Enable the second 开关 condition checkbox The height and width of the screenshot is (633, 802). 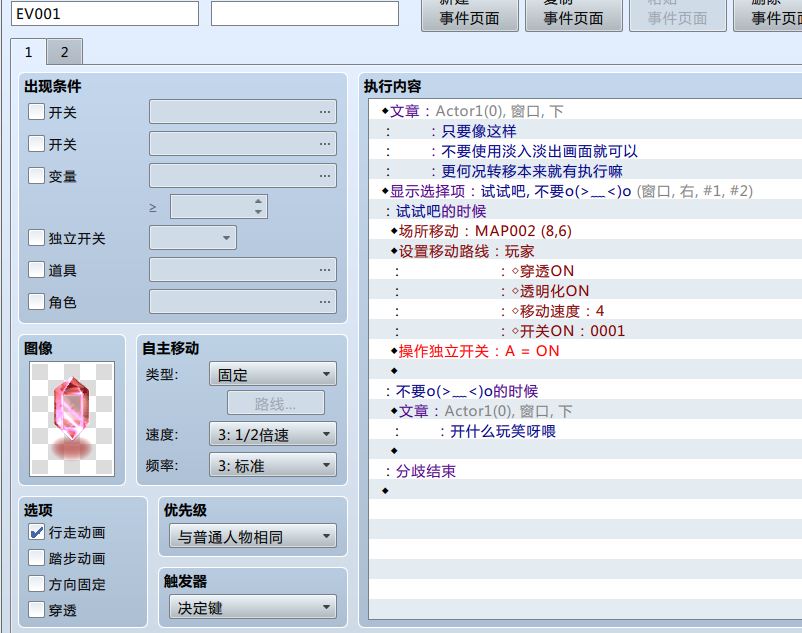click(x=36, y=144)
